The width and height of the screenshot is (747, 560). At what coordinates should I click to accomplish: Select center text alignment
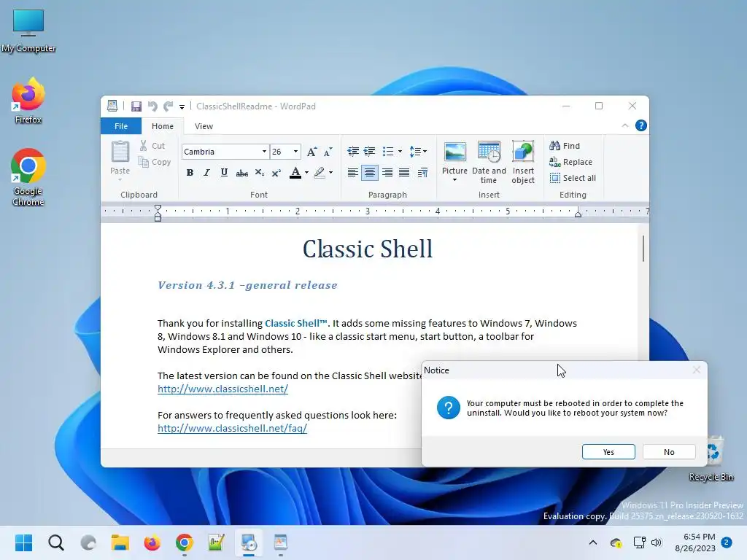coord(370,172)
